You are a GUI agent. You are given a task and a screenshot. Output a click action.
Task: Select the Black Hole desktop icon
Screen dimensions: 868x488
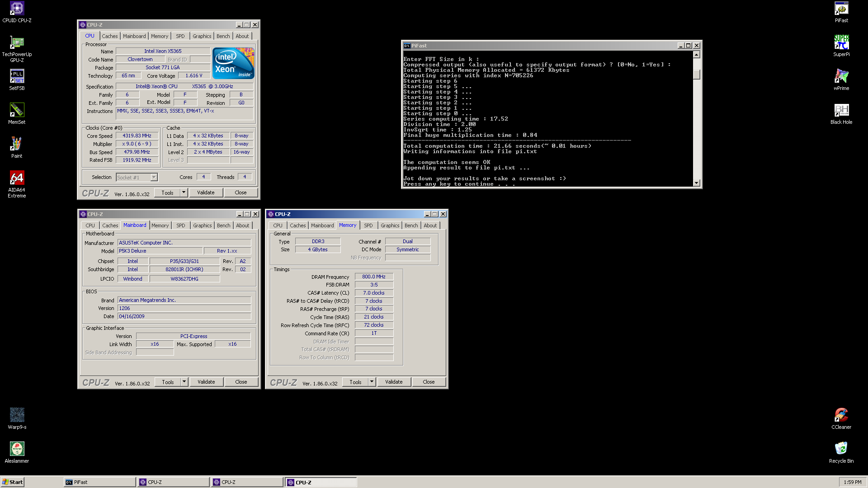841,114
